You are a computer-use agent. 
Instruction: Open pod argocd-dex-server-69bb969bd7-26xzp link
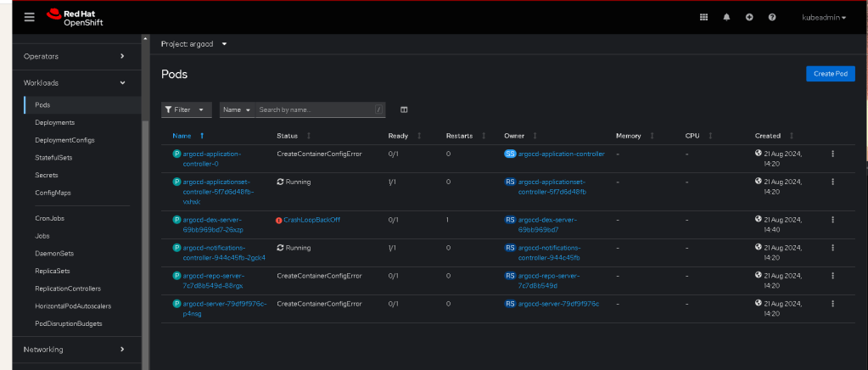[x=213, y=224]
